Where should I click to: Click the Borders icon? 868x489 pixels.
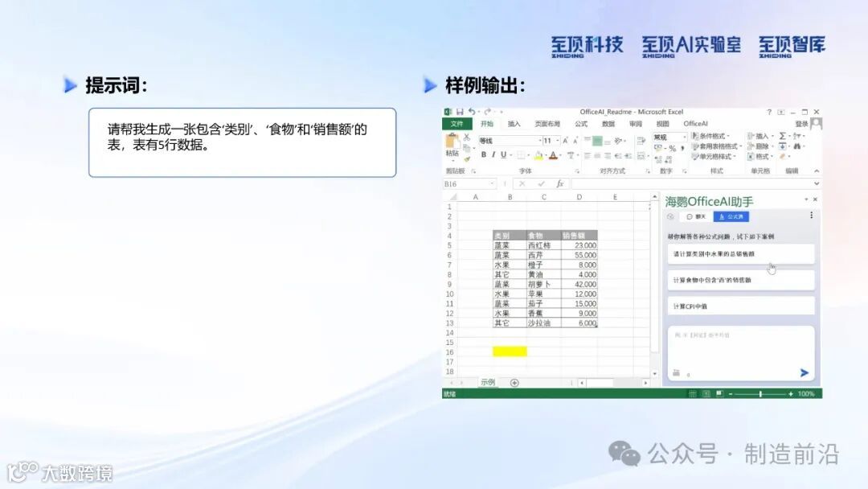click(520, 155)
